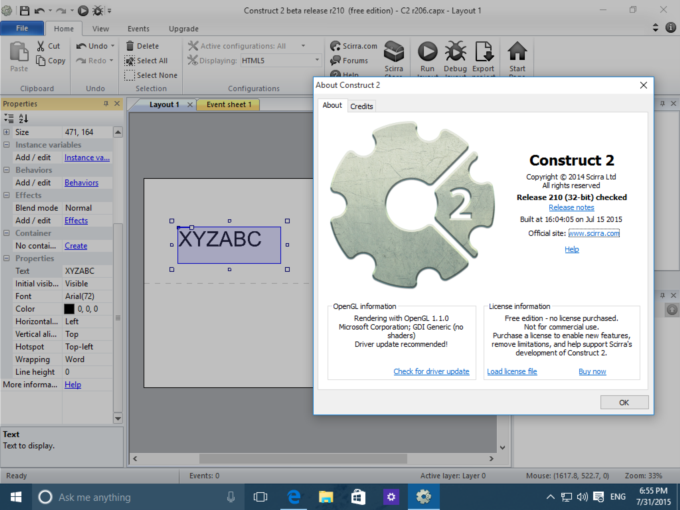Click the quick access Run layout icon
680x510 pixels.
83,10
